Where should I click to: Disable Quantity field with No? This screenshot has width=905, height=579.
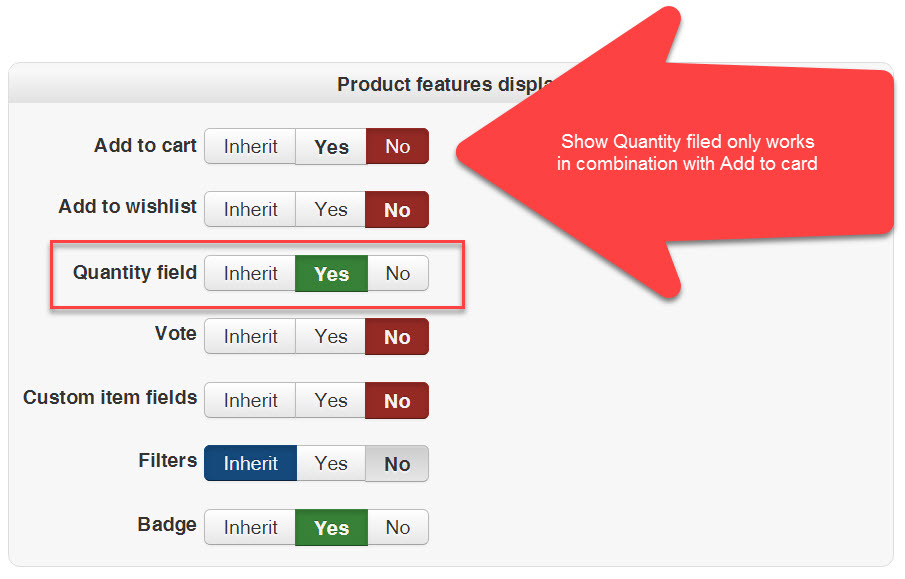coord(397,273)
